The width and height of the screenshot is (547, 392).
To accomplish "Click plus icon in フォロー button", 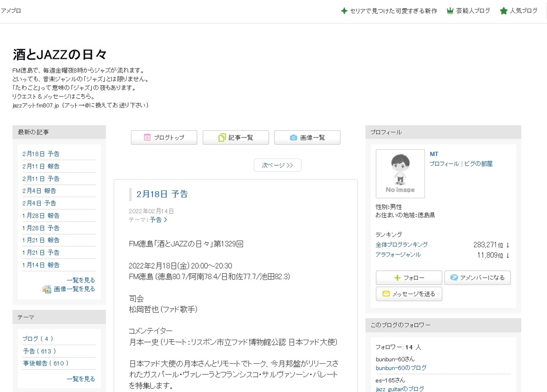I will coord(397,278).
